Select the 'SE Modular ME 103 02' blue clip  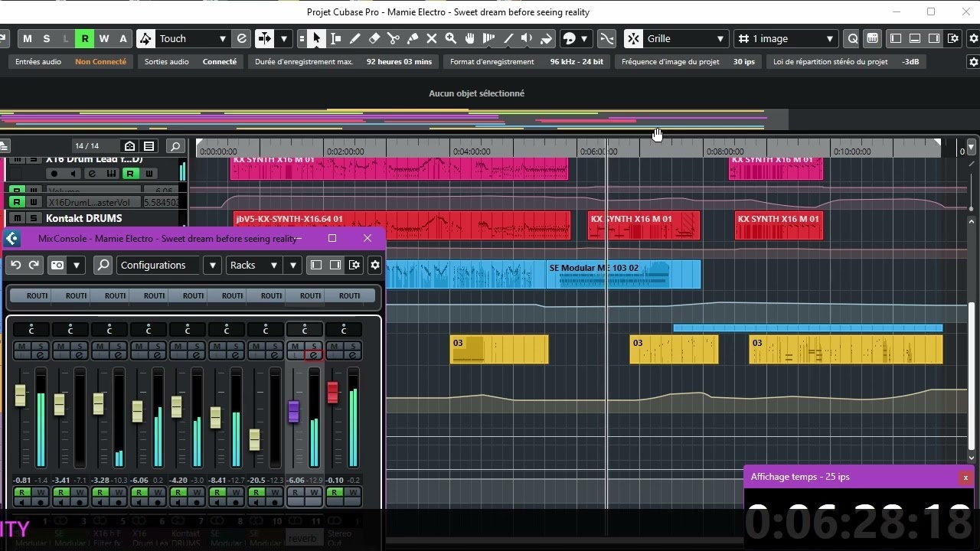[623, 275]
